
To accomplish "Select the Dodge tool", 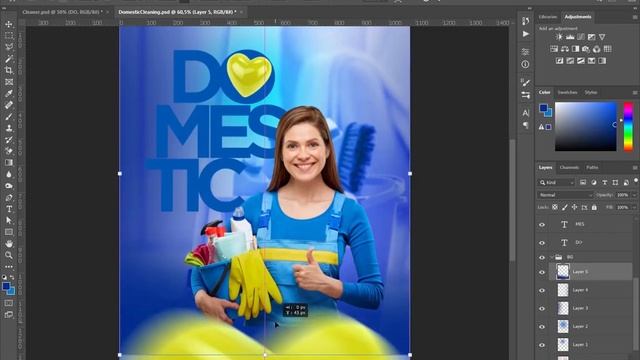I will [9, 186].
